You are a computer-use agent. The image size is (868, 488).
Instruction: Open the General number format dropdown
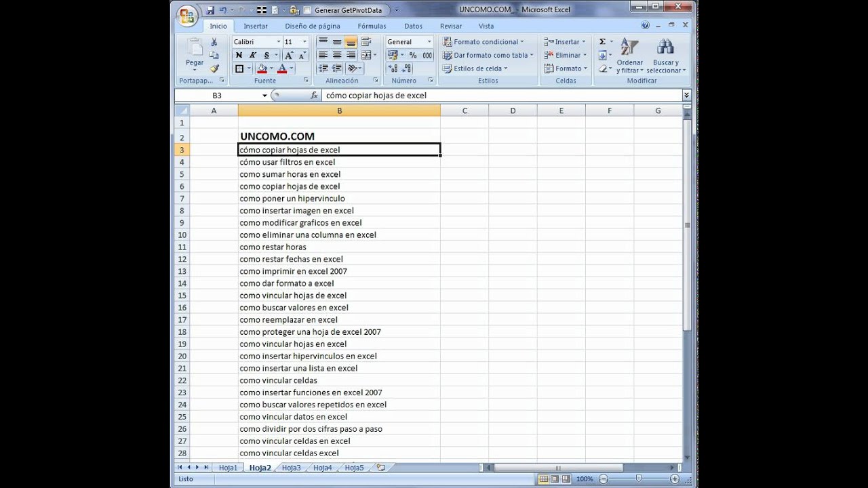point(429,42)
